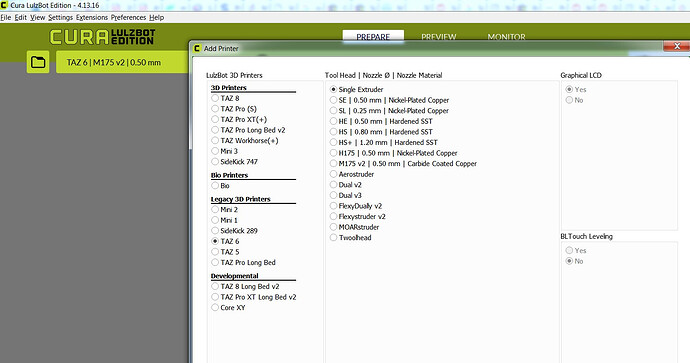Viewport: 690px width, 363px height.
Task: Switch to the MONITOR stage tab
Action: [x=506, y=37]
